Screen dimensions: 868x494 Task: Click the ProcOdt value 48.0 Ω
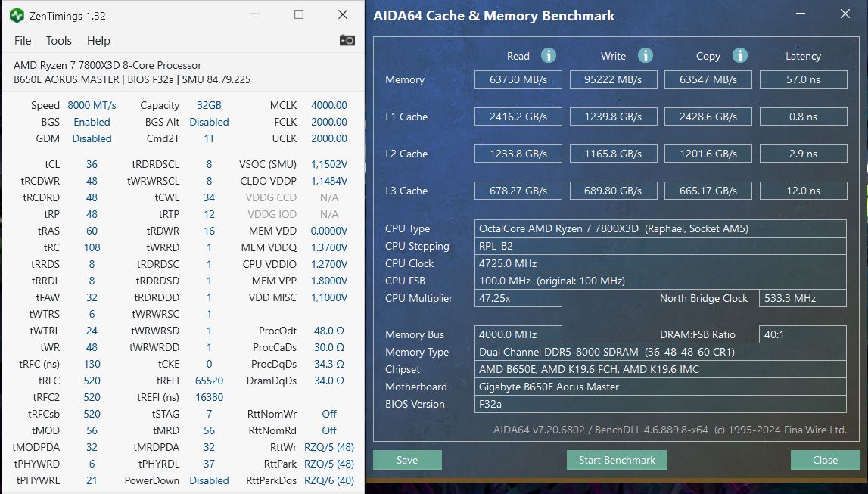pos(329,331)
